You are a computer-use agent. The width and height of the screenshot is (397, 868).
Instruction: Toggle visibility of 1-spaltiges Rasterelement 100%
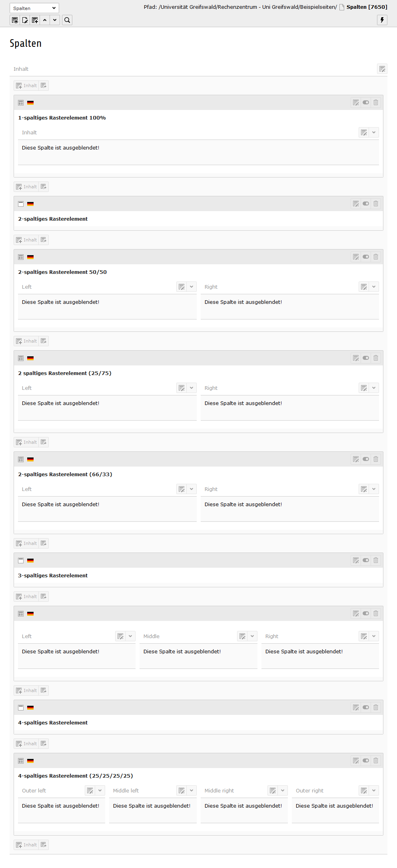pos(366,102)
